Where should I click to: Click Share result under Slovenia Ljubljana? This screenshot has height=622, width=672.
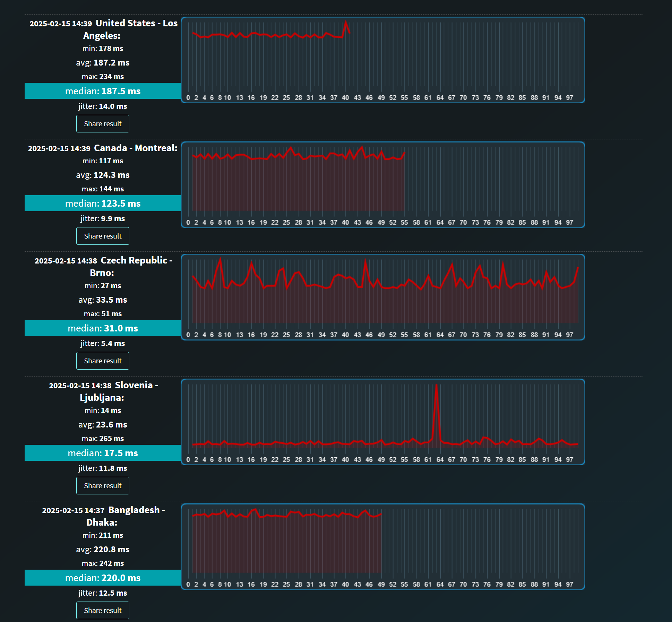click(x=103, y=486)
